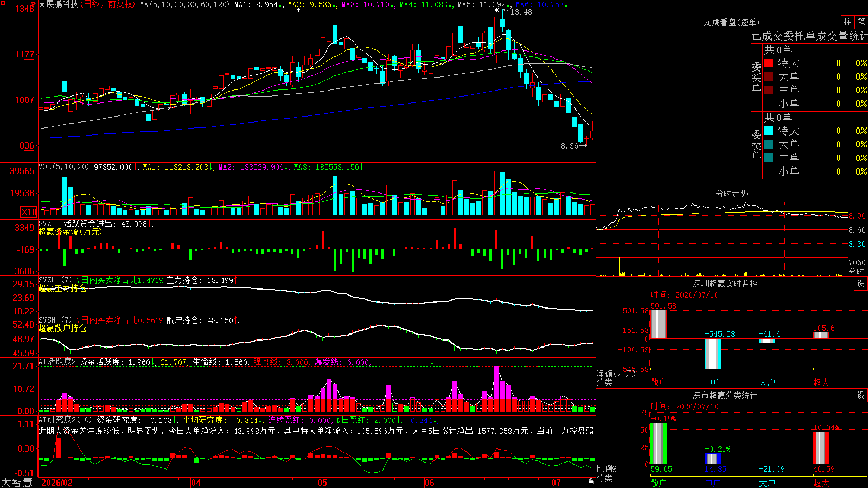
Task: Jump to month 04 on the time axis
Action: click(196, 483)
